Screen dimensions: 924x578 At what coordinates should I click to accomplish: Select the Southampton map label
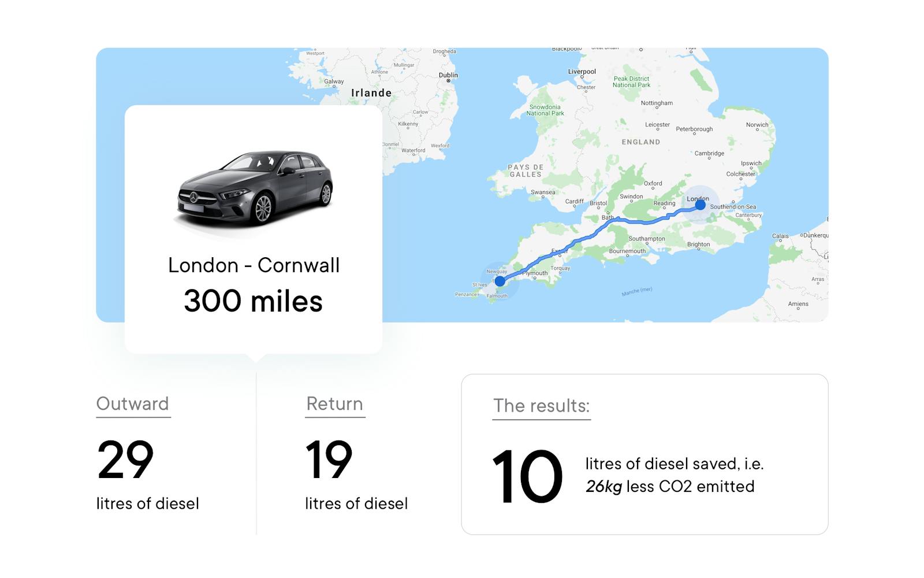coord(646,239)
